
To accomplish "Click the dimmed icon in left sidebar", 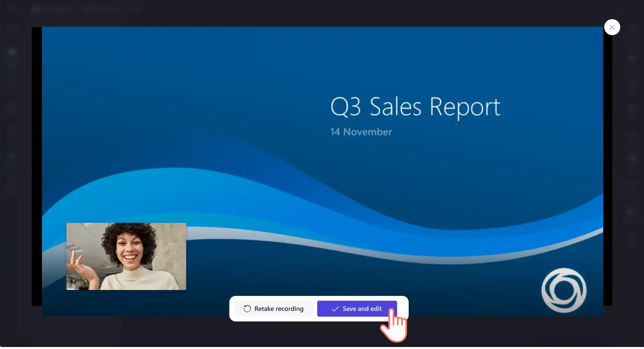I will 12,53.
